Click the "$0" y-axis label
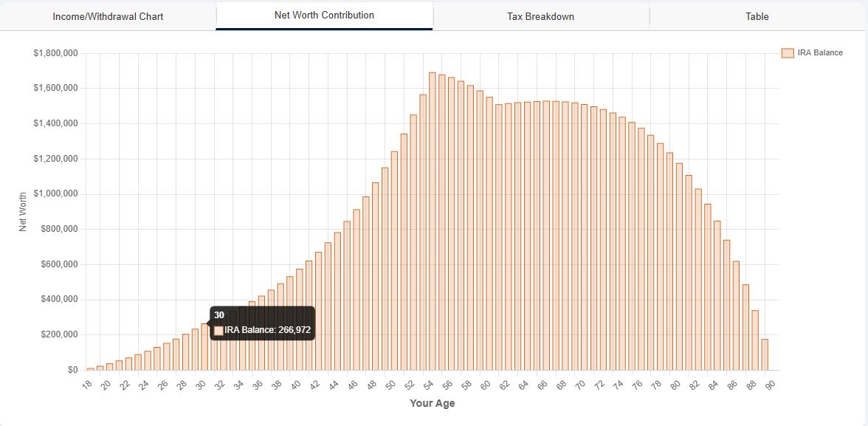Viewport: 868px width, 426px height. 72,370
